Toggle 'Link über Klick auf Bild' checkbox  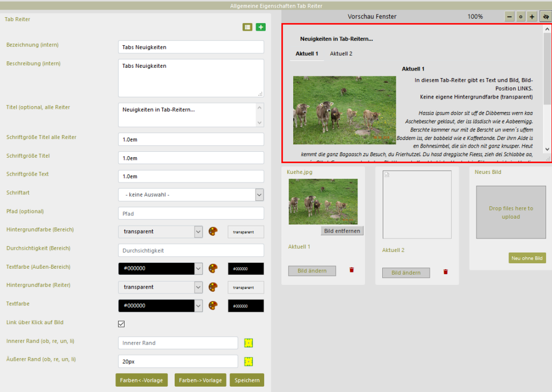click(x=121, y=324)
